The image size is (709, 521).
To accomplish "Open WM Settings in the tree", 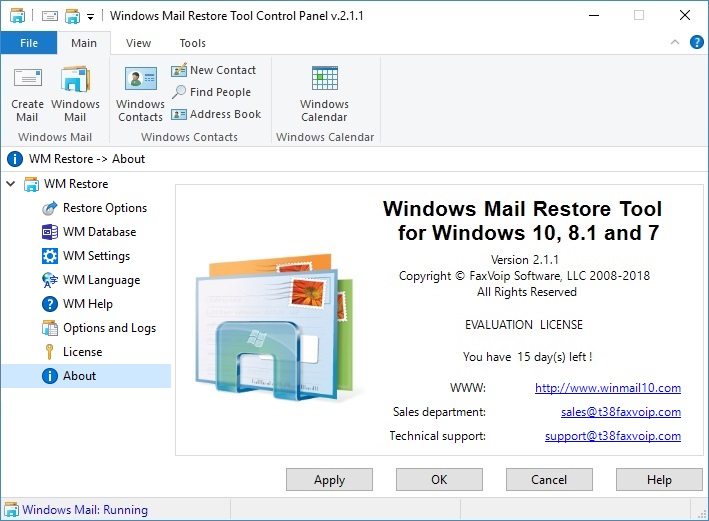I will [96, 256].
